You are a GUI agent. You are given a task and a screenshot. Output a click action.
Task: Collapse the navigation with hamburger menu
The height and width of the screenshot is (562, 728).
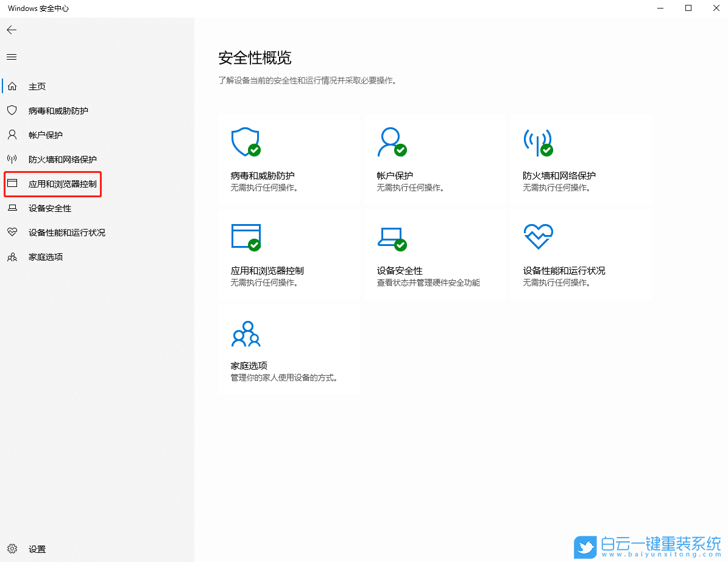click(11, 57)
